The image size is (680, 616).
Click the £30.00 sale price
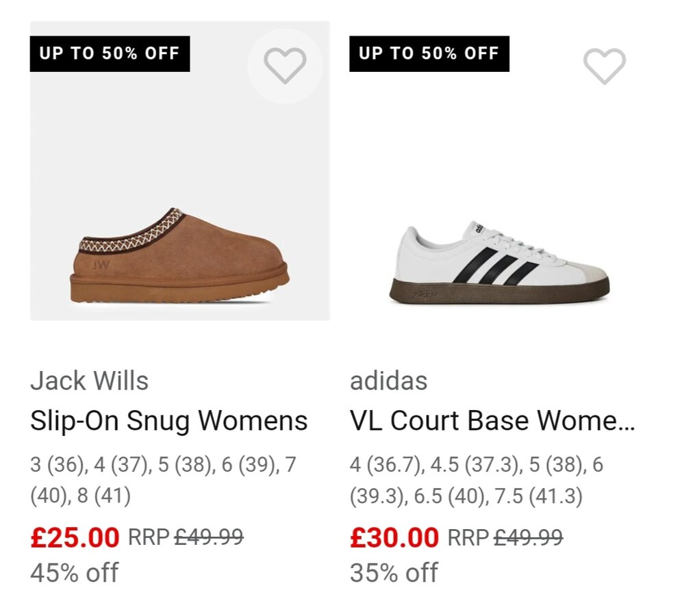point(394,538)
